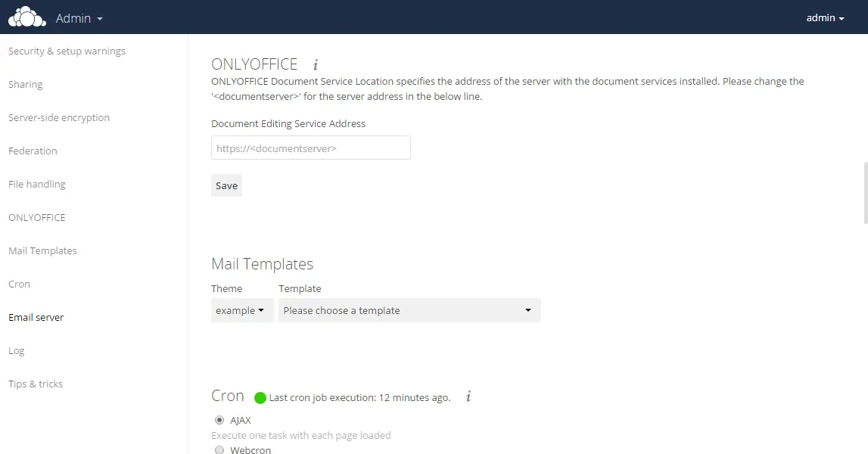
Task: Open the Sharing settings section
Action: (x=26, y=84)
